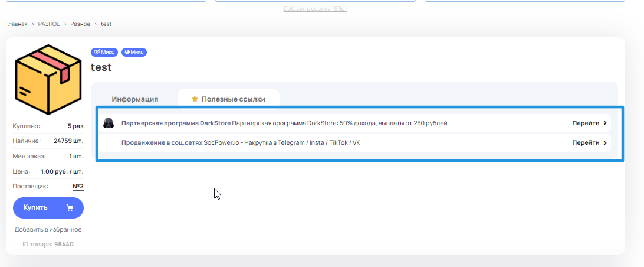
Task: Click the first Микс badge
Action: pos(104,52)
